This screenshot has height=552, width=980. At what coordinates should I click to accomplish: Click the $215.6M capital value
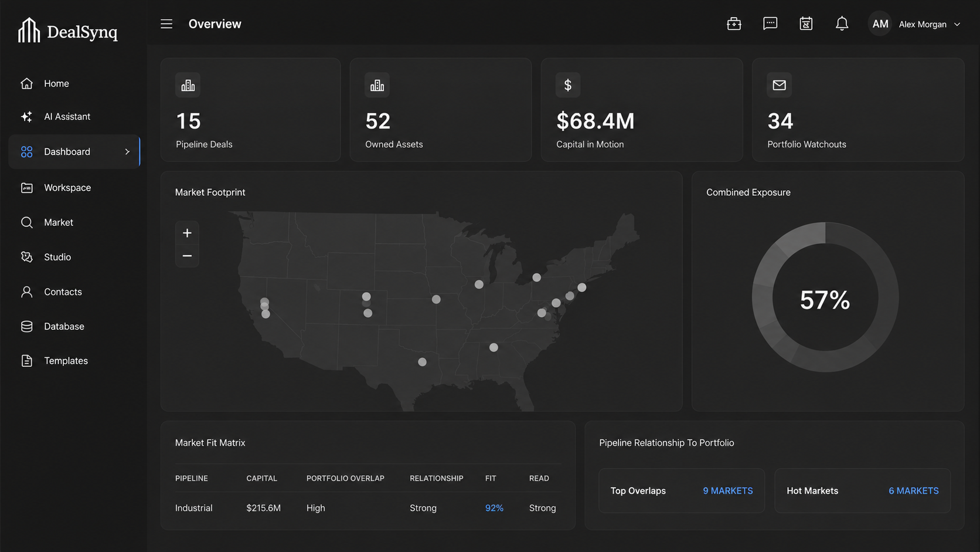coord(263,508)
